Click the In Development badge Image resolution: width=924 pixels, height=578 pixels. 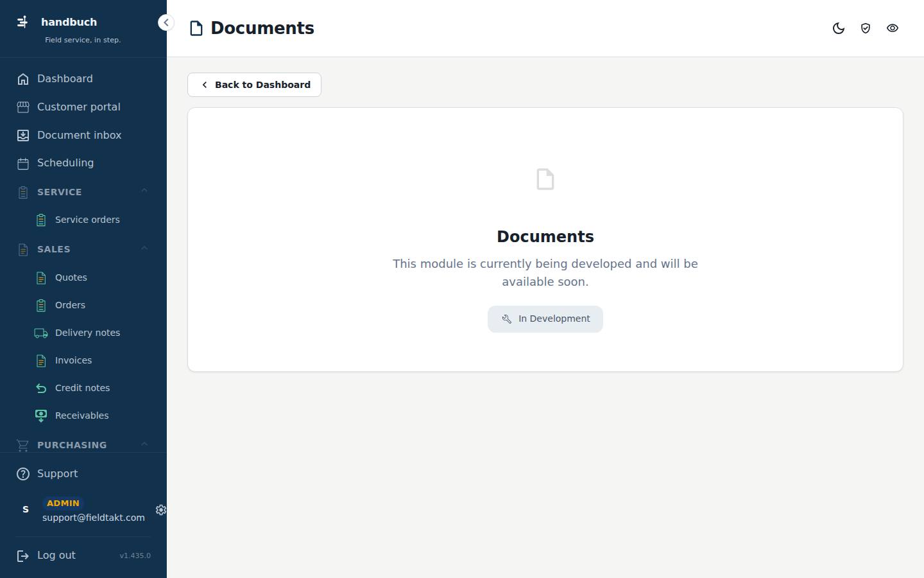click(x=545, y=319)
